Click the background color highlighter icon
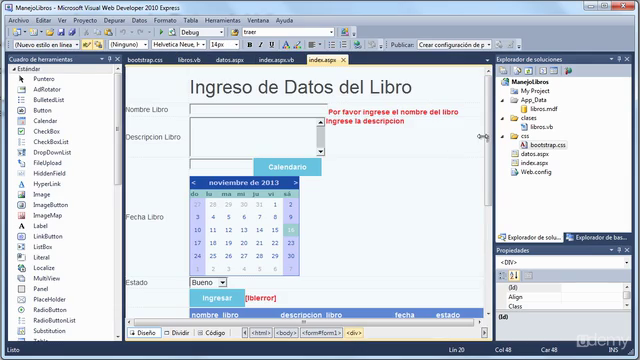This screenshot has width=640, height=360. point(298,45)
